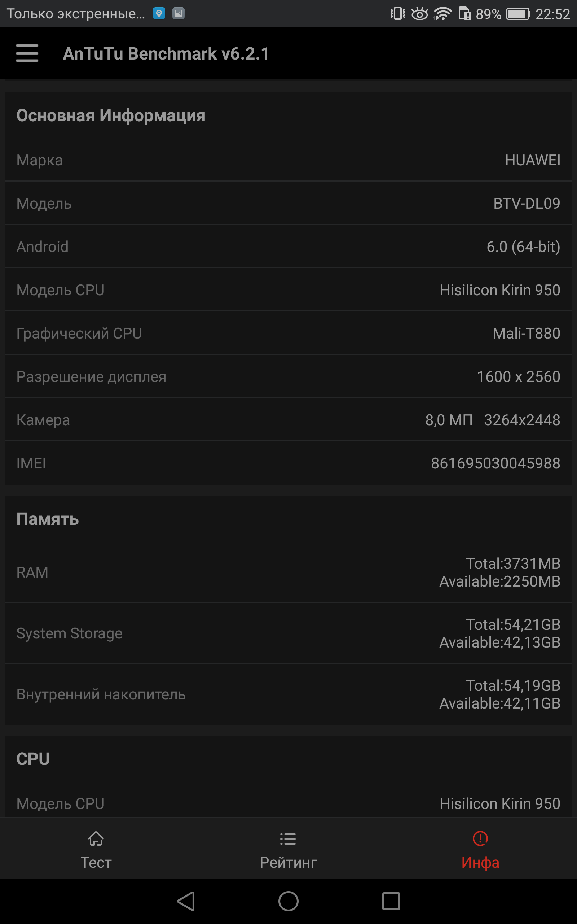Tap the Android home circle button
The height and width of the screenshot is (924, 577).
288,902
